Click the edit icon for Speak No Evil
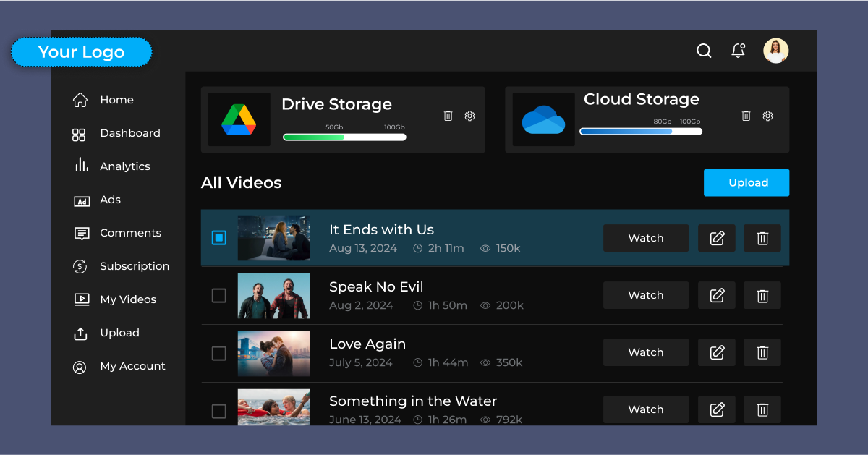This screenshot has height=455, width=868. point(716,295)
